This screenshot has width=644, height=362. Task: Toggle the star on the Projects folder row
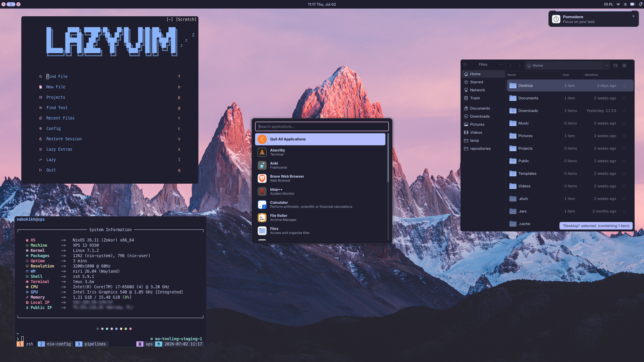pyautogui.click(x=625, y=148)
